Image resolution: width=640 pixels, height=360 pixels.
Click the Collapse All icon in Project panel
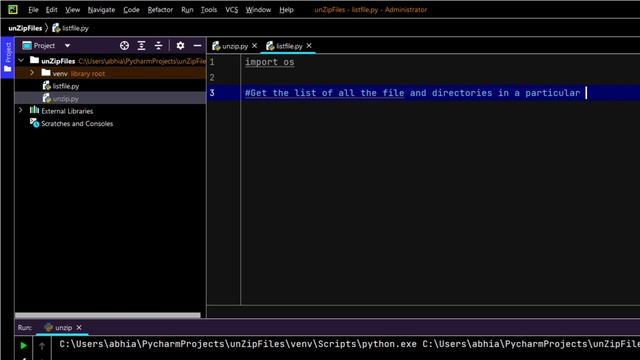[158, 46]
